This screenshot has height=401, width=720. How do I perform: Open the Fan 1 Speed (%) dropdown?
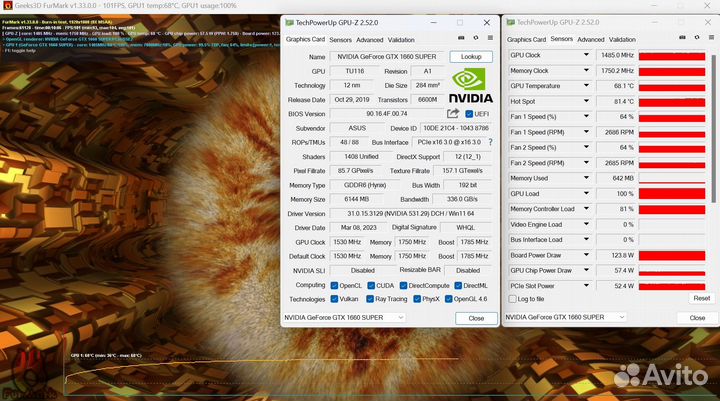pos(586,117)
